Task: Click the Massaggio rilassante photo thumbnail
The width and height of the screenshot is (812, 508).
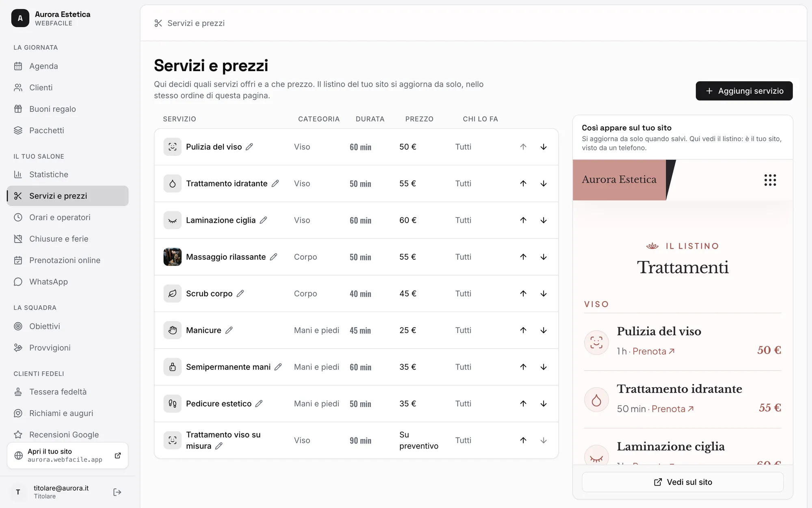Action: click(x=172, y=257)
